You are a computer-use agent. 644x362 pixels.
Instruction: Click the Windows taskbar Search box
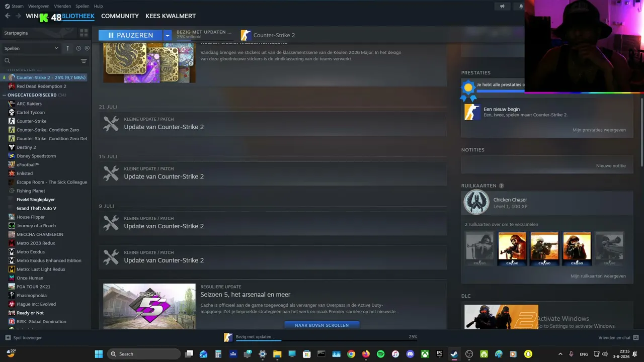(x=143, y=354)
